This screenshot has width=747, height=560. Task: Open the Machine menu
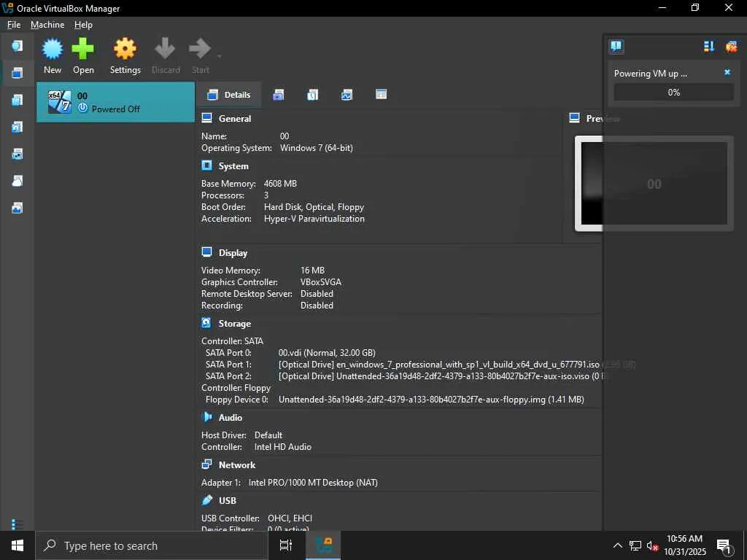coord(47,25)
